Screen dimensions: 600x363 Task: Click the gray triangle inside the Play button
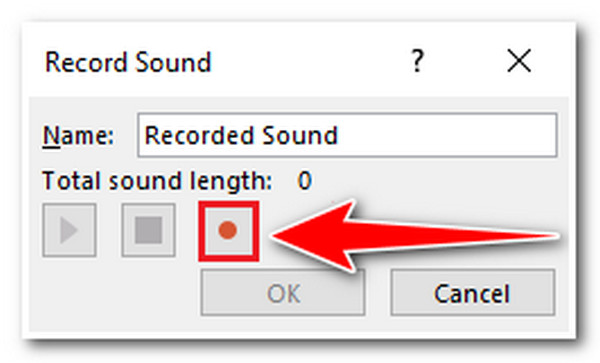69,230
